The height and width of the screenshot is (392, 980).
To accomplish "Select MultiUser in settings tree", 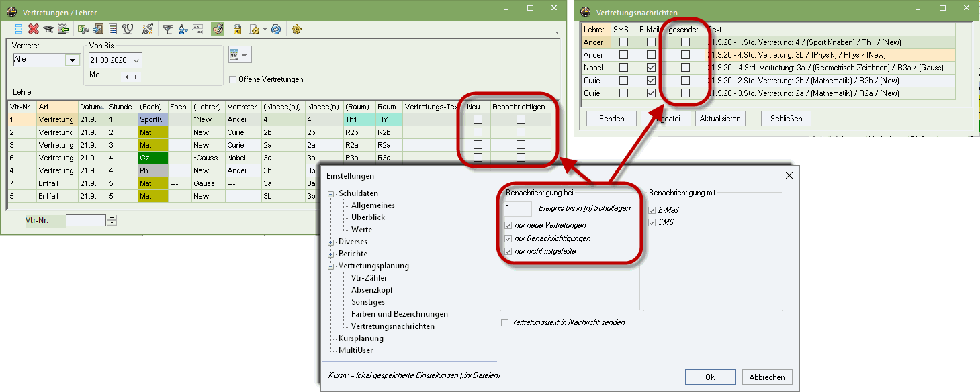I will pos(355,350).
